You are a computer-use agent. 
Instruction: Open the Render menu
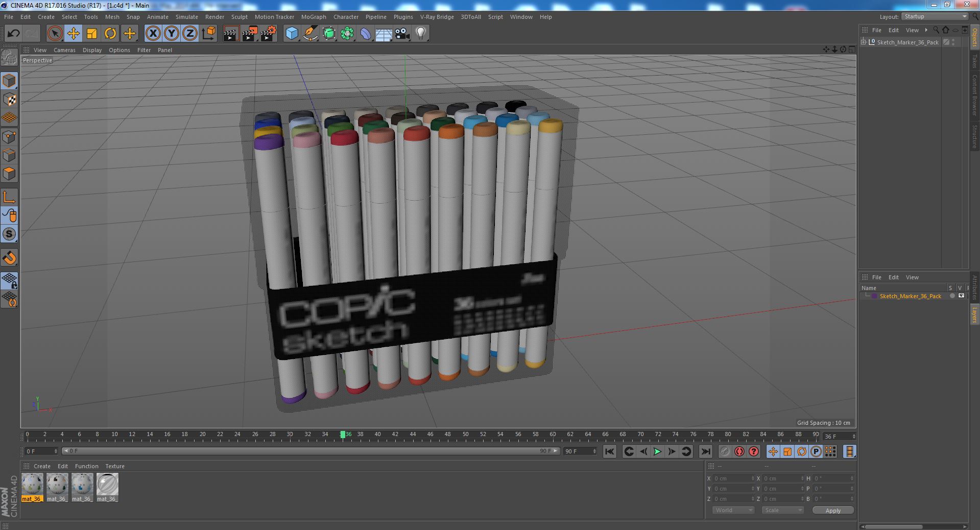(x=214, y=17)
